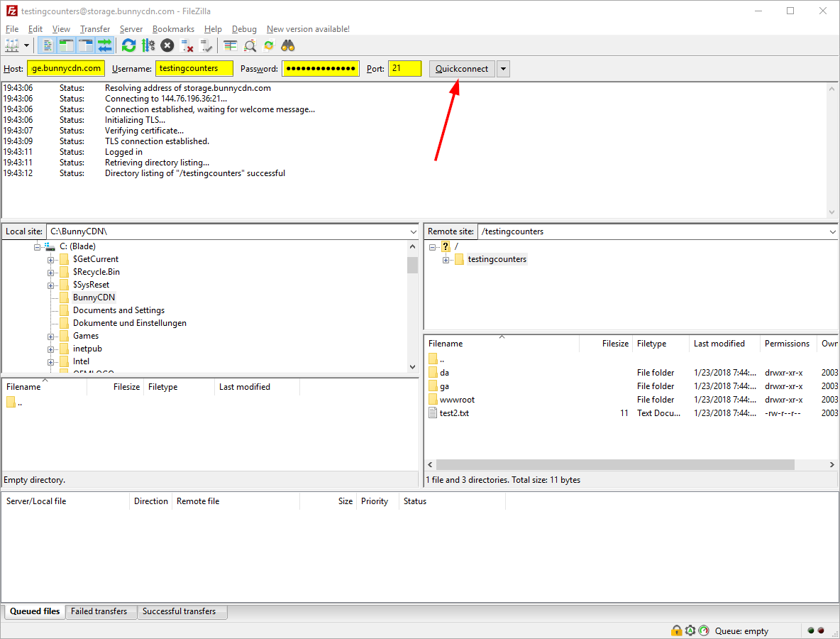The width and height of the screenshot is (840, 639).
Task: Open the Edit menu
Action: click(x=35, y=29)
